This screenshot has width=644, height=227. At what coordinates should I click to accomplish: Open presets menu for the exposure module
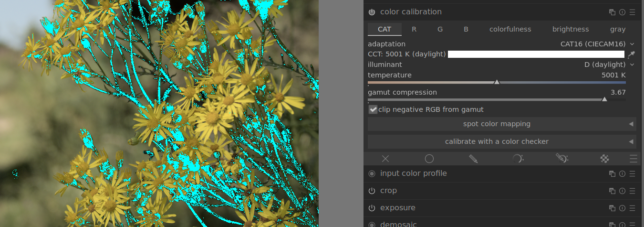(632, 208)
